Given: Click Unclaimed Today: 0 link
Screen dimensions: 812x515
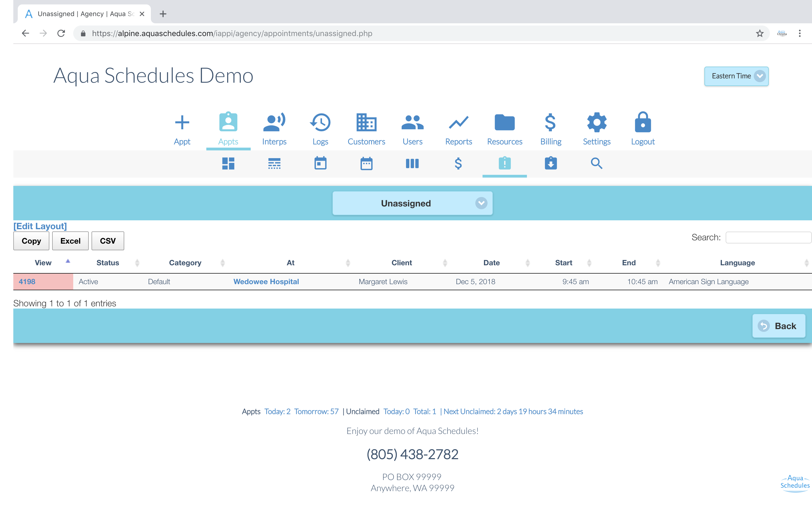Looking at the screenshot, I should (396, 412).
